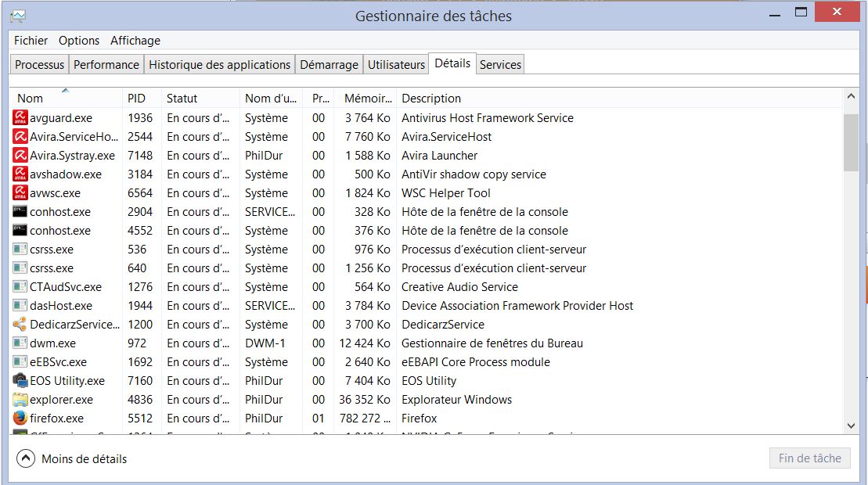This screenshot has width=868, height=485.
Task: Collapse view with Moins de détails arrow
Action: 26,459
